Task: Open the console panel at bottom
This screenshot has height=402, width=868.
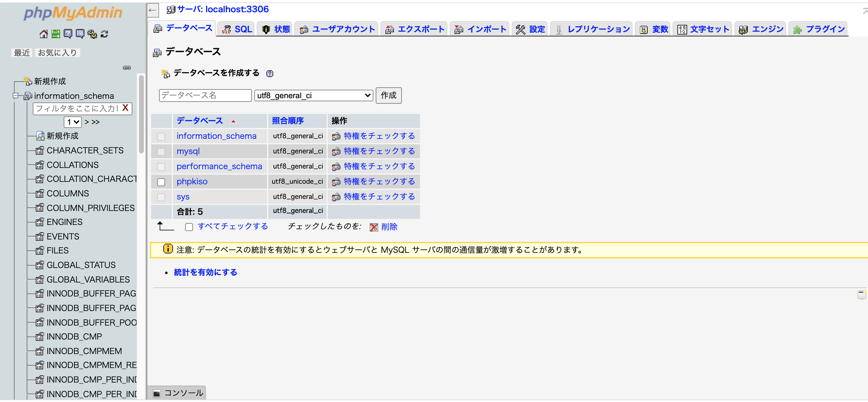Action: [x=177, y=392]
